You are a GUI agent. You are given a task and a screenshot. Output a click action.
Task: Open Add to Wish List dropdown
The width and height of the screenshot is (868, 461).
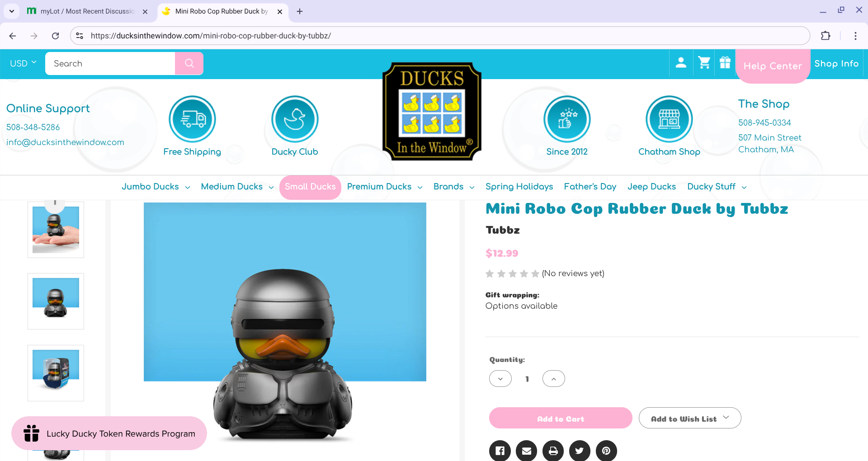pos(690,418)
